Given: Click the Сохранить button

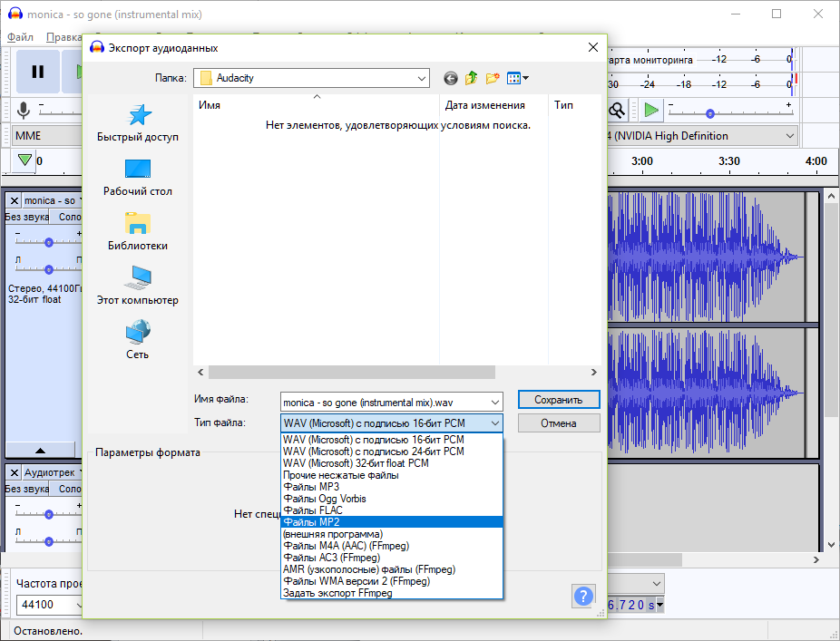Looking at the screenshot, I should 559,400.
